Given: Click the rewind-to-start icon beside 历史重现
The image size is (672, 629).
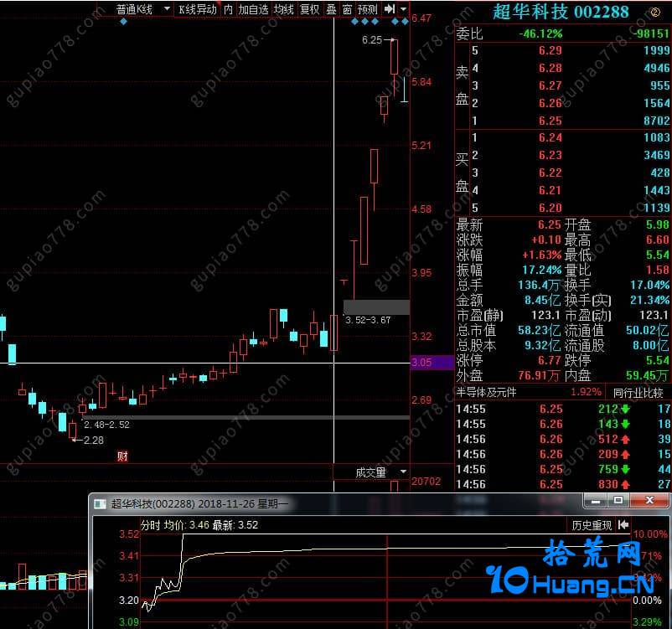Looking at the screenshot, I should pos(623,525).
